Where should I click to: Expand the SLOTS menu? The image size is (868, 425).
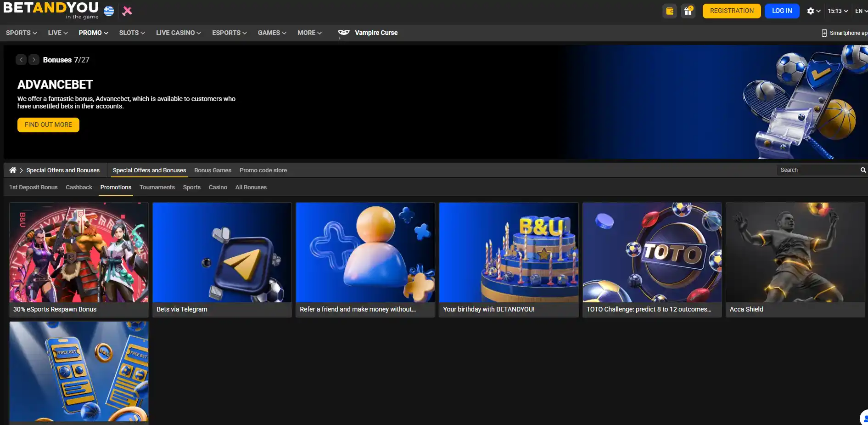(132, 33)
